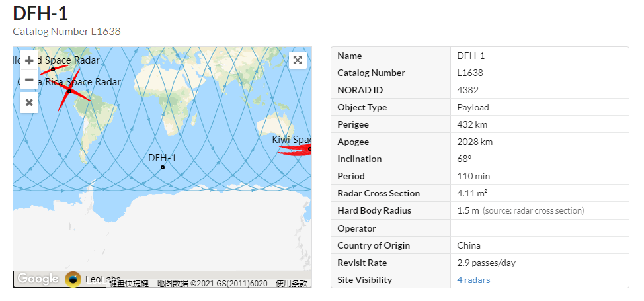Open map keyboard shortcuts (键盘快捷键)

coord(130,283)
